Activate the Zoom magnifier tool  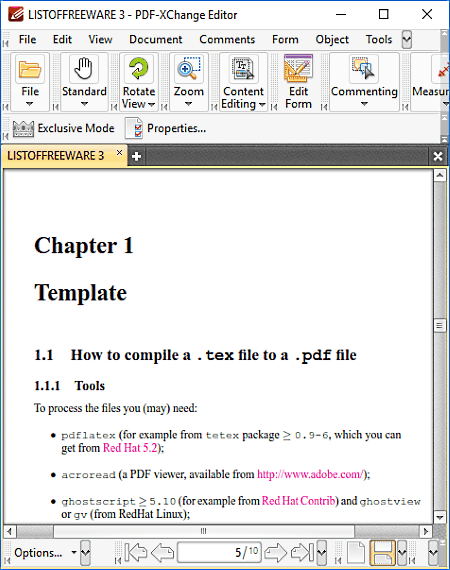pyautogui.click(x=188, y=68)
